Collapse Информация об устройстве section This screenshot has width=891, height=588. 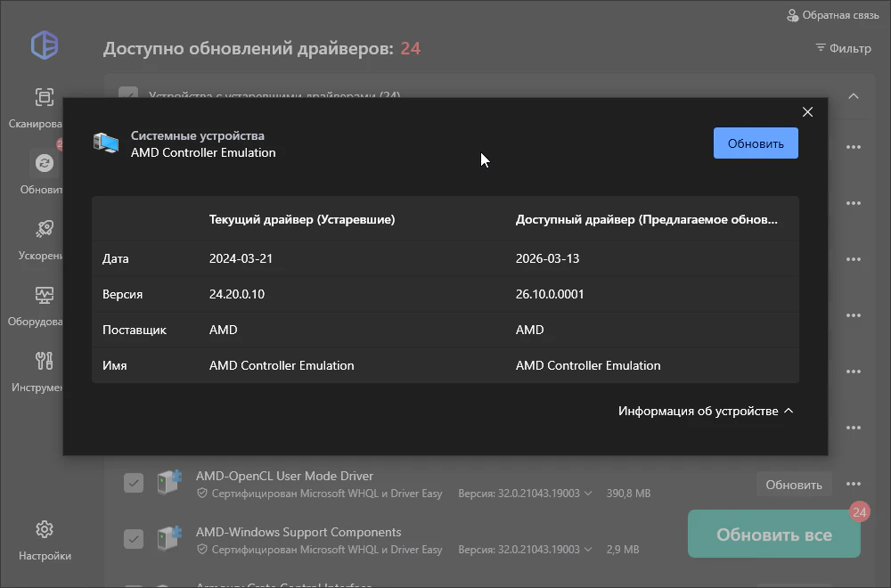pyautogui.click(x=706, y=411)
